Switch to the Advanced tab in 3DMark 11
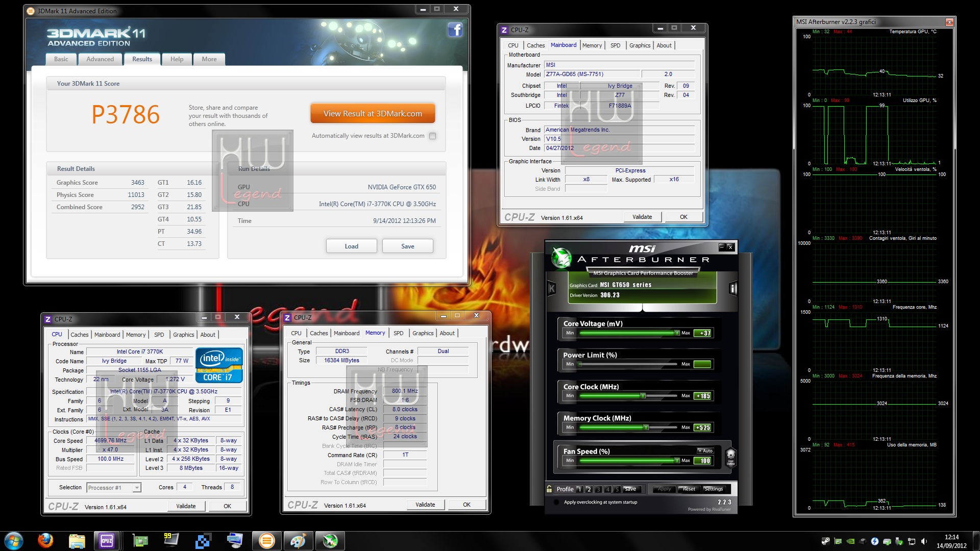 (x=100, y=59)
